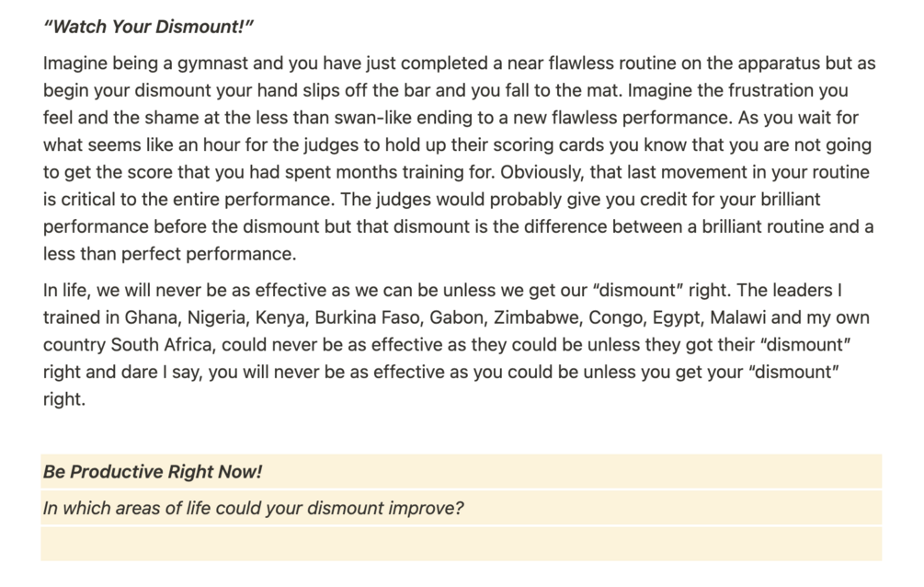924x587 pixels.
Task: Click the final word "right." ending the second paragraph
Action: coord(63,399)
